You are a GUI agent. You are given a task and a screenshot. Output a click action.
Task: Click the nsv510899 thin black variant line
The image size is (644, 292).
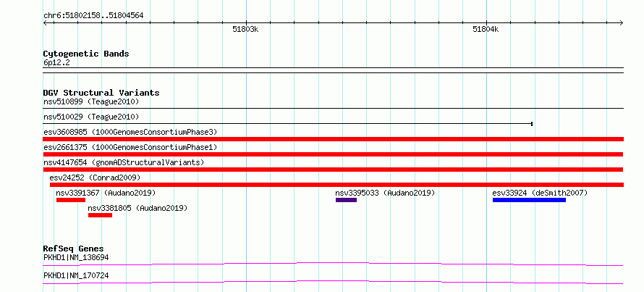pos(333,108)
